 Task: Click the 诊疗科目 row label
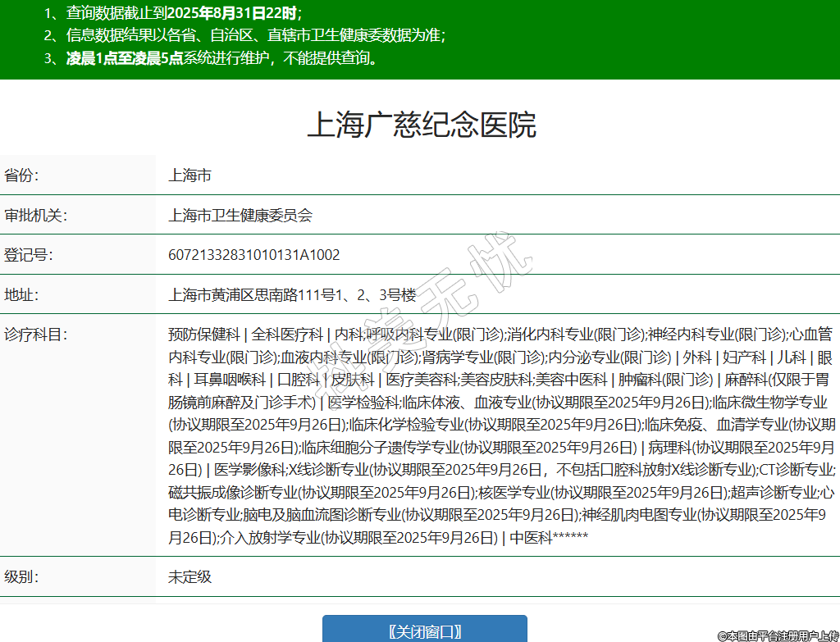coord(35,335)
